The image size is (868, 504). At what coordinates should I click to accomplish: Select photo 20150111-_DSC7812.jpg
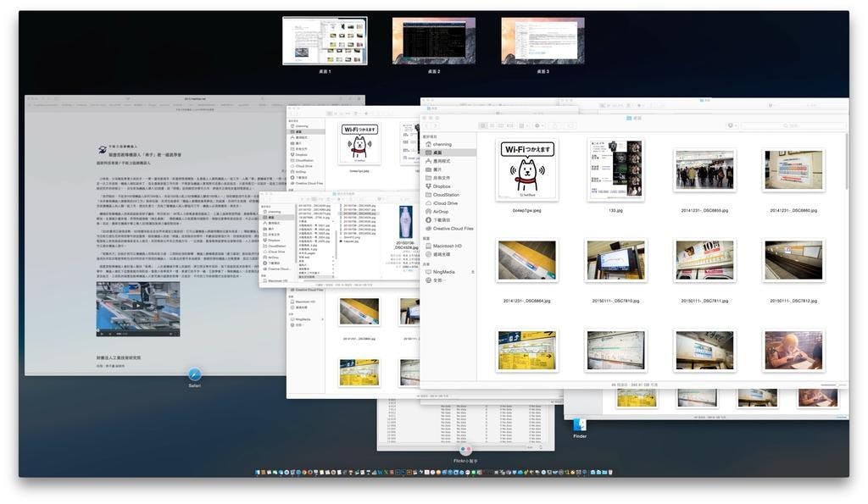(x=793, y=261)
